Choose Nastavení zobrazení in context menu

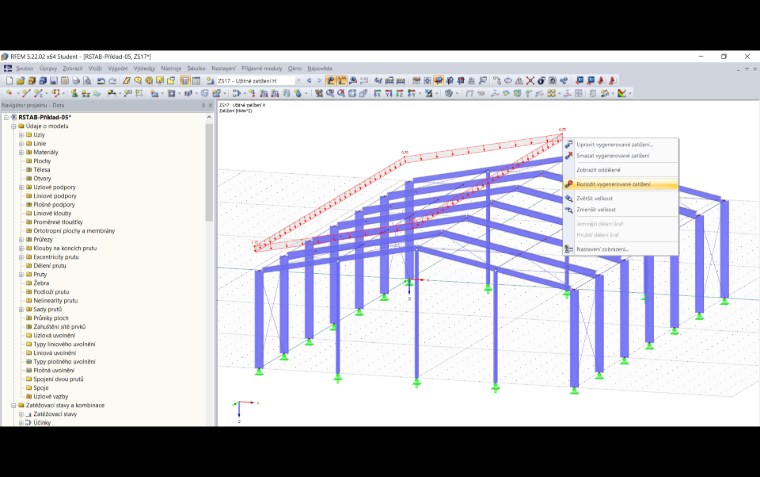click(620, 249)
